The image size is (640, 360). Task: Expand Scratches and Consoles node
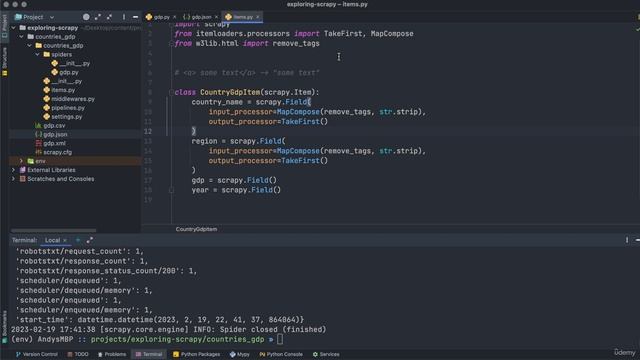[13, 179]
